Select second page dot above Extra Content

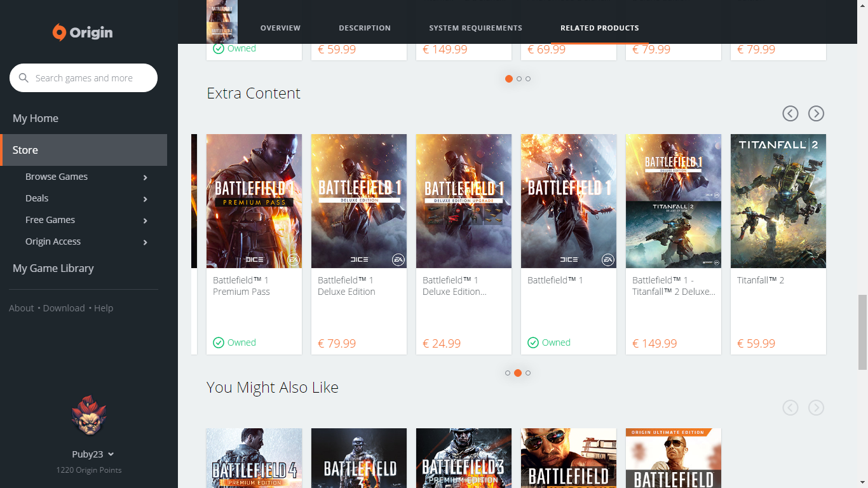[519, 79]
